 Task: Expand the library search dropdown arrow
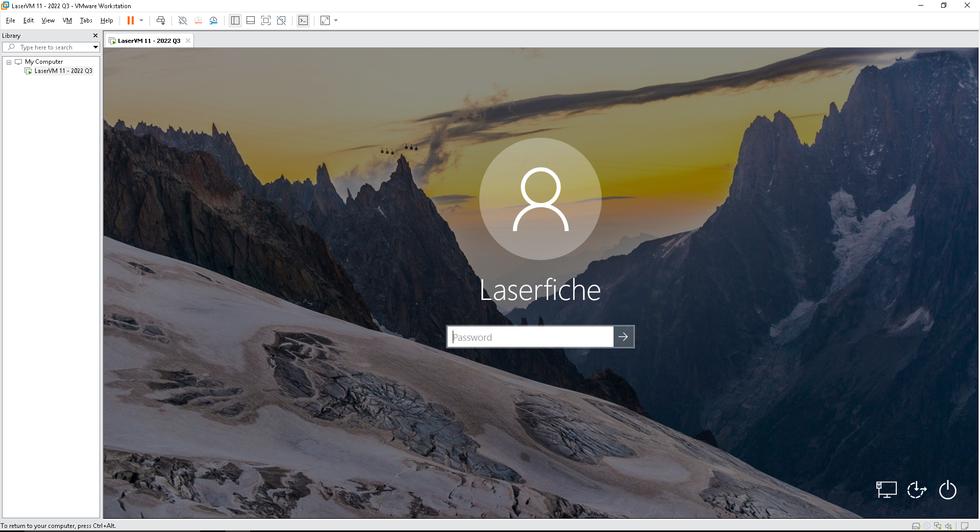(x=95, y=47)
